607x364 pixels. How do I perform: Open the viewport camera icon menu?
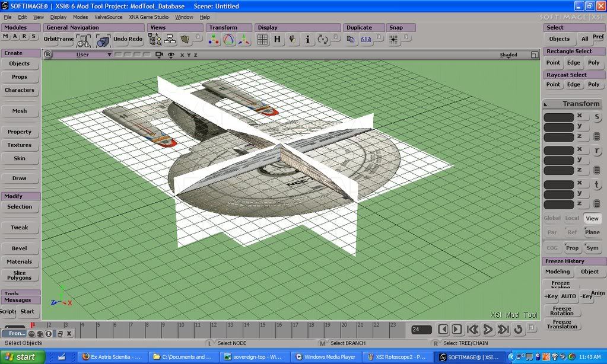[x=159, y=55]
